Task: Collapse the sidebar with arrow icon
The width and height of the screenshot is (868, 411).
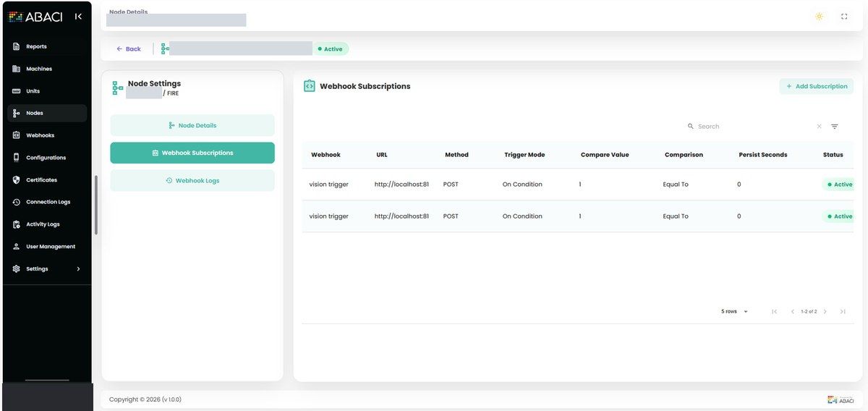Action: click(78, 17)
